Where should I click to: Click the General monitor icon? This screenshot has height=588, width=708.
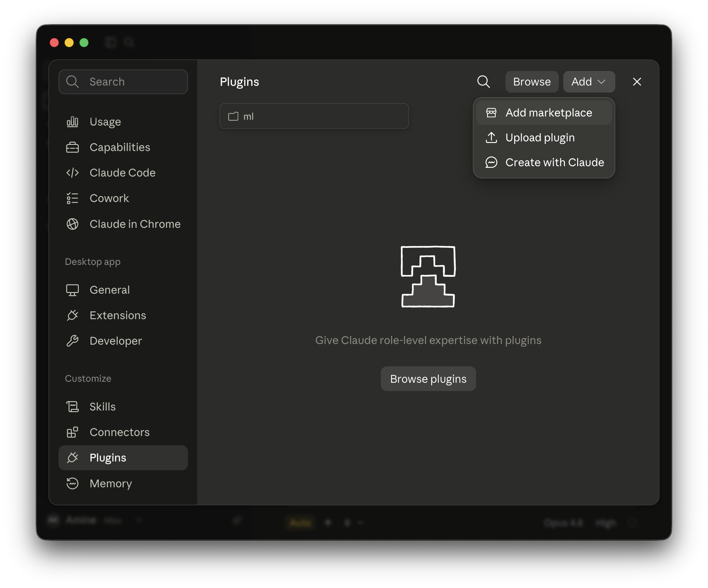72,290
